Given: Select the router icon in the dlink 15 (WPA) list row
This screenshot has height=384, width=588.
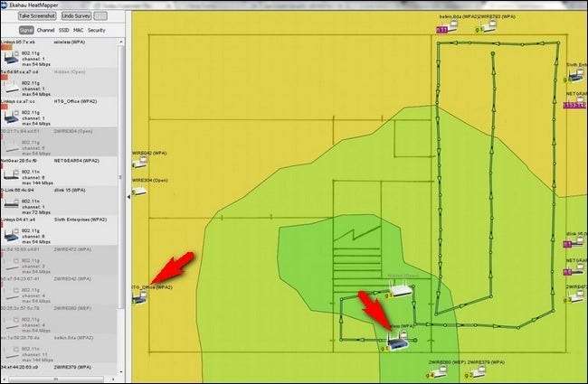Looking at the screenshot, I should pyautogui.click(x=11, y=204).
